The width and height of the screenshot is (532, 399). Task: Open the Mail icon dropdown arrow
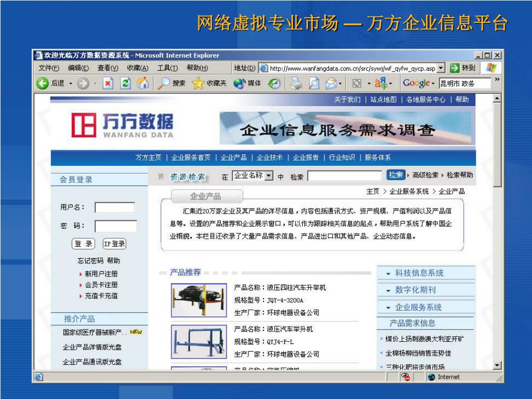tap(340, 83)
